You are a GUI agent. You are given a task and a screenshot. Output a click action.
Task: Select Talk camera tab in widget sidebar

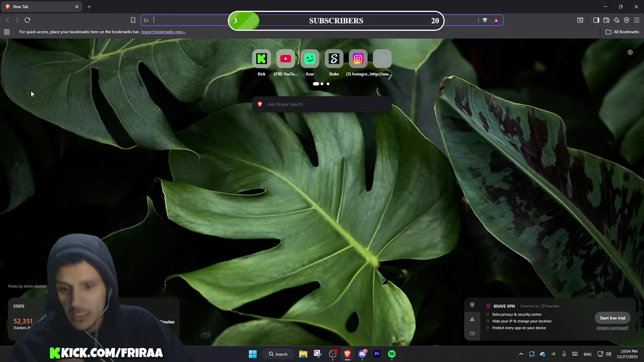point(472,333)
